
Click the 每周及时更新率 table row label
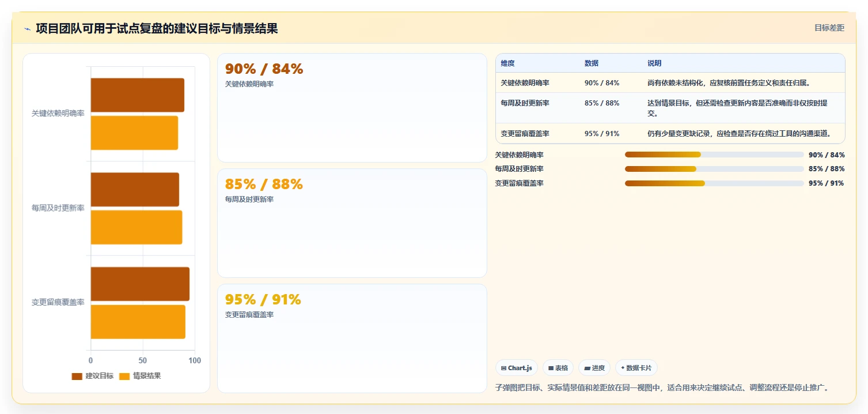525,103
